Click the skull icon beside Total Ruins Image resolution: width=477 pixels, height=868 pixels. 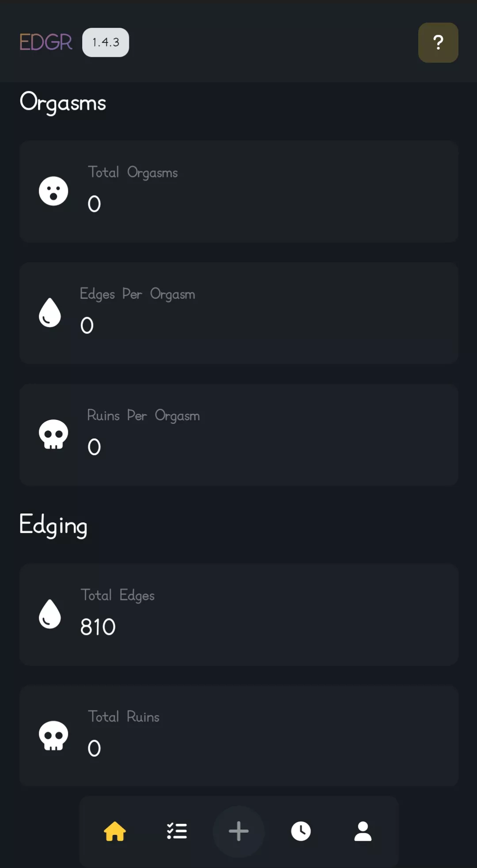tap(53, 736)
